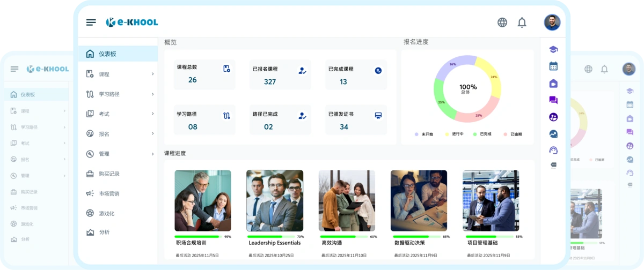
Task: Open the Leadership Essentials course title
Action: (274, 243)
